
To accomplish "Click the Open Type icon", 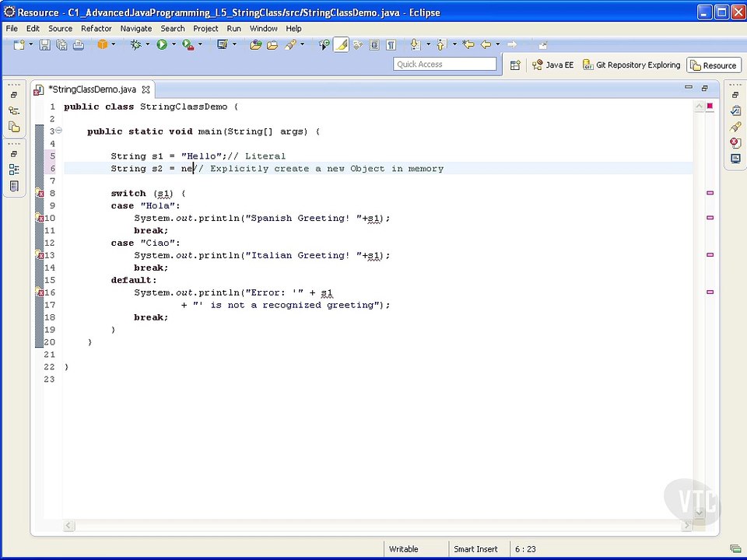I will coord(256,45).
